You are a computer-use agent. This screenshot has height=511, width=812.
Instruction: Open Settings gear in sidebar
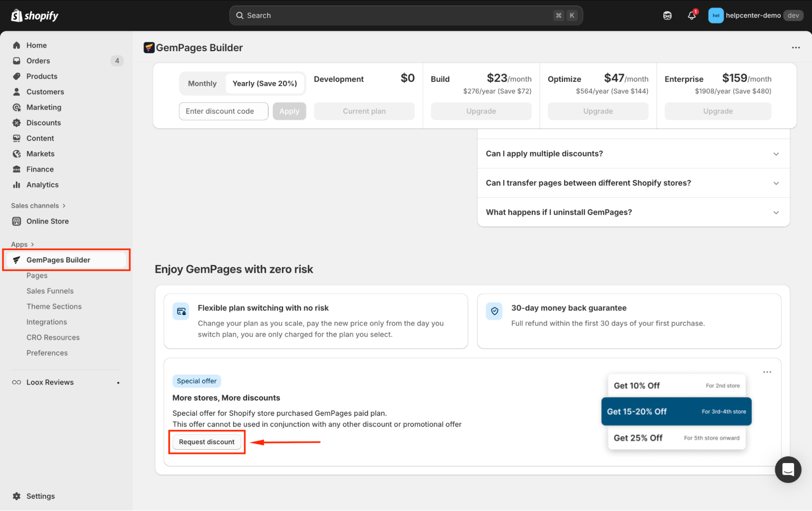tap(17, 496)
